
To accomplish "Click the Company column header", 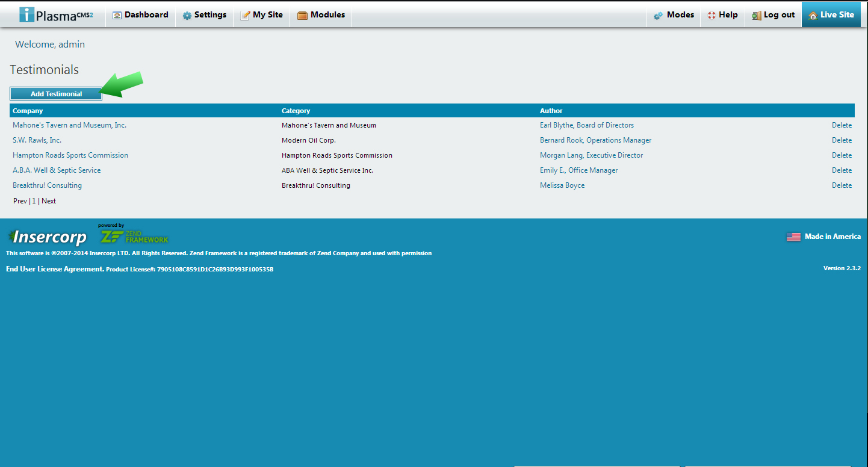I will [28, 111].
